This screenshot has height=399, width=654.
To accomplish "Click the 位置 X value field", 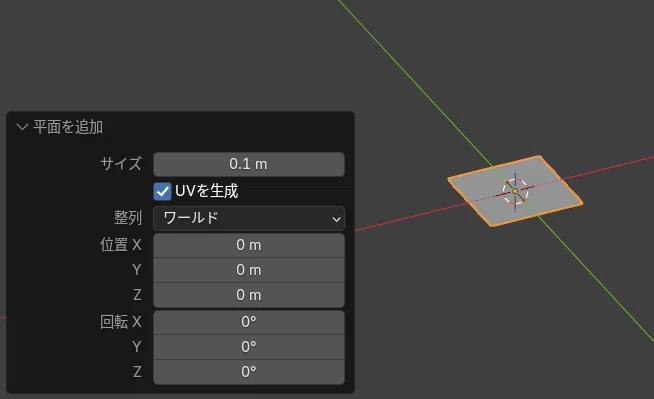I will 249,245.
